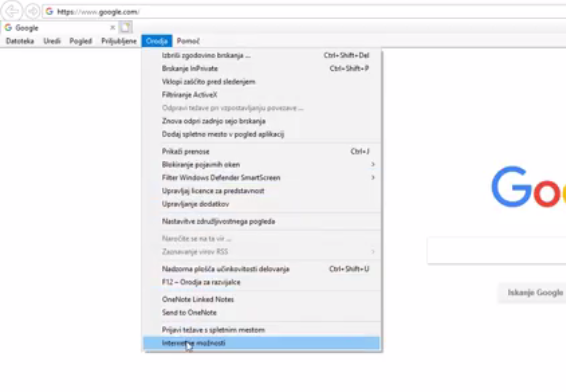The width and height of the screenshot is (566, 392).
Task: Close the Google tab
Action: coord(113,27)
